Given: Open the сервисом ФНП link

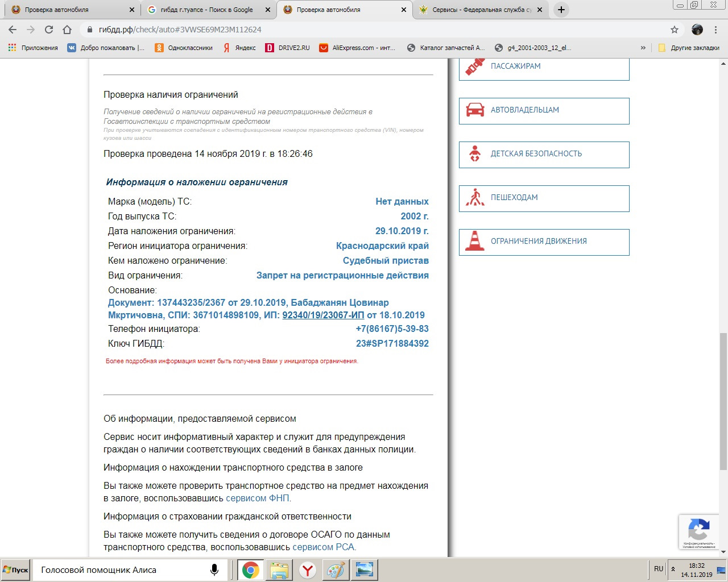Looking at the screenshot, I should click(x=258, y=498).
